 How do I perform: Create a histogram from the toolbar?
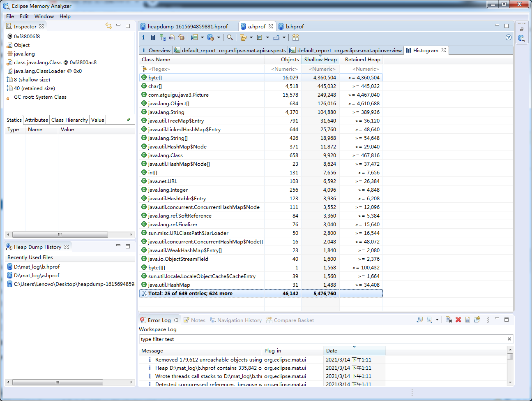(153, 37)
